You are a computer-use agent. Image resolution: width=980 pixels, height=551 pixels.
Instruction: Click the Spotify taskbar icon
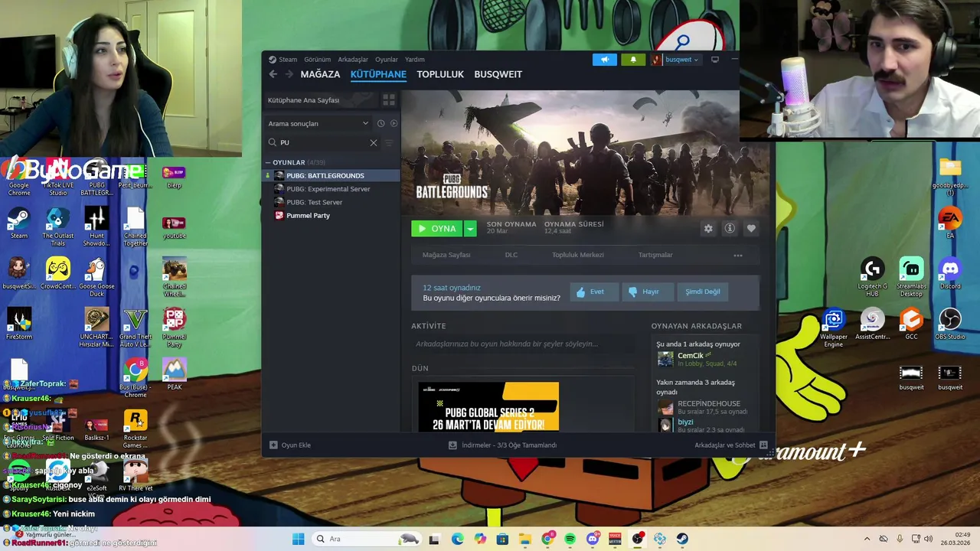[x=570, y=539]
